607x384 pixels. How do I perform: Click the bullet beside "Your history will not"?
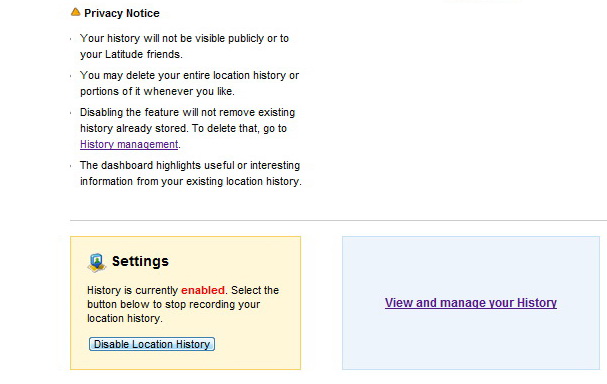[x=71, y=39]
